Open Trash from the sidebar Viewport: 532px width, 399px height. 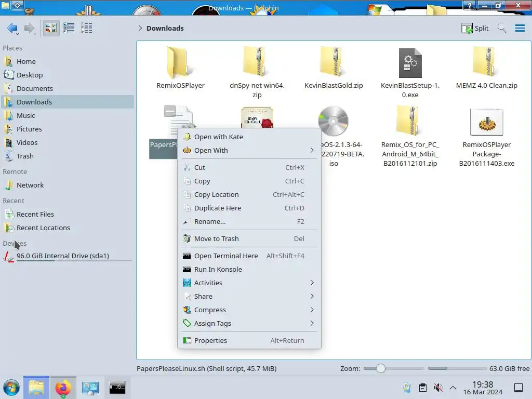click(x=67, y=156)
